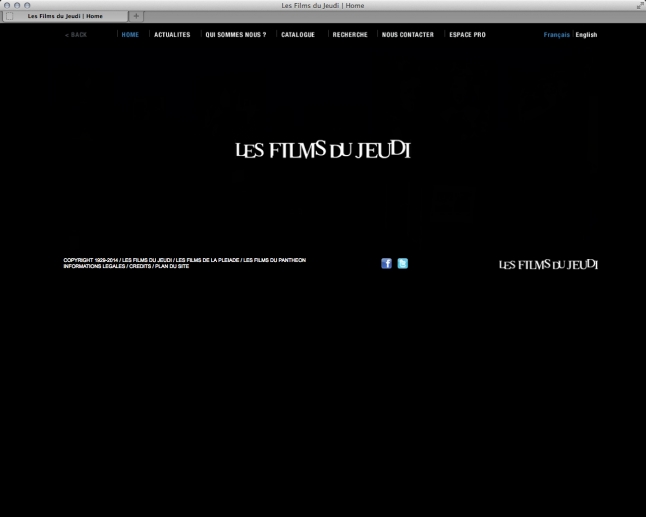Browse the CATALOGUE section
Screen dimensions: 646x517
pyautogui.click(x=298, y=35)
